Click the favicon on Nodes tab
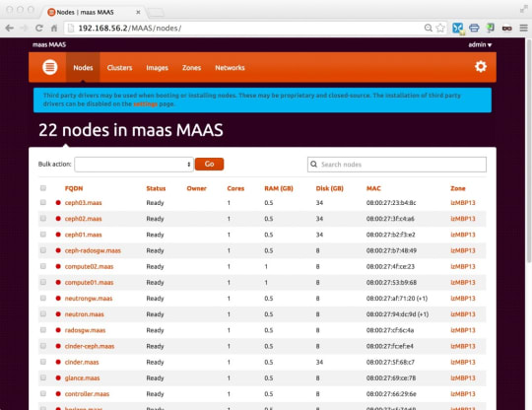532x410 pixels. 51,12
